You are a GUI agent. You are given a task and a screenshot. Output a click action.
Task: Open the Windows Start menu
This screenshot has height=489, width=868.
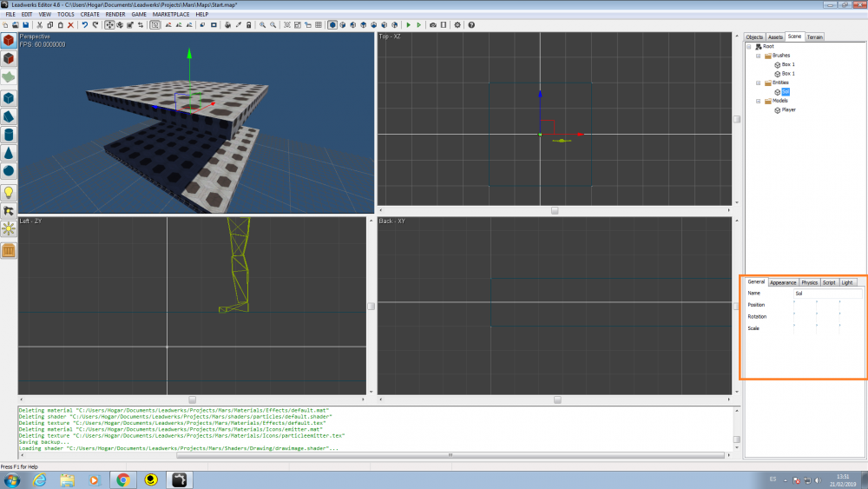pyautogui.click(x=11, y=479)
